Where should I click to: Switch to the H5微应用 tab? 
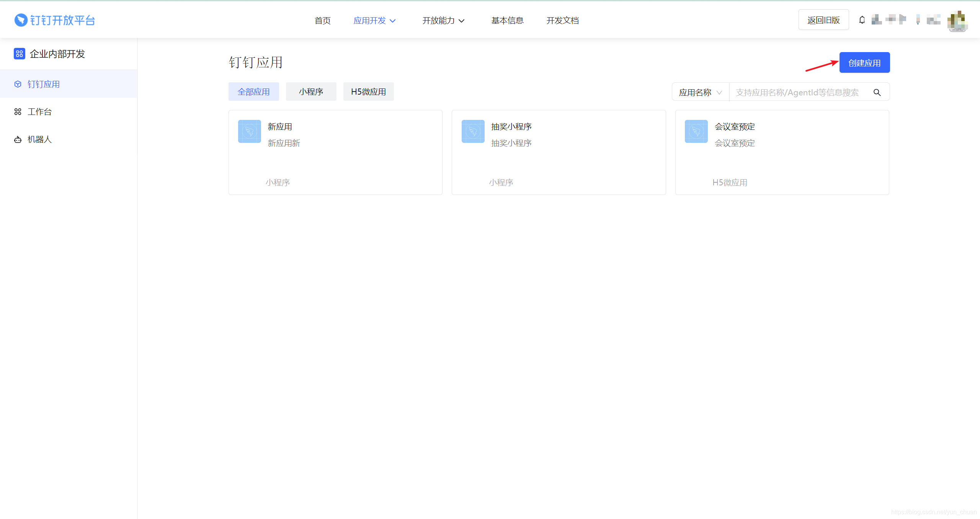369,92
